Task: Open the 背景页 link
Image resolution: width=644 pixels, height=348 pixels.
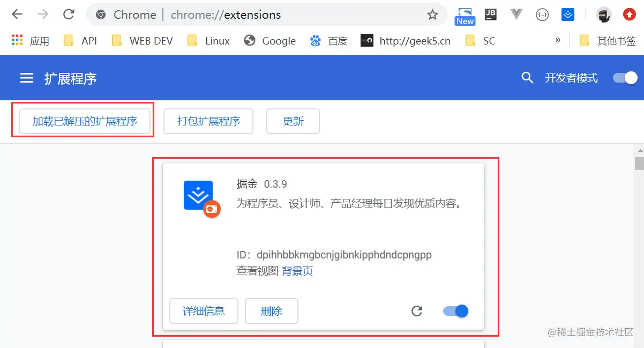Action: tap(297, 271)
